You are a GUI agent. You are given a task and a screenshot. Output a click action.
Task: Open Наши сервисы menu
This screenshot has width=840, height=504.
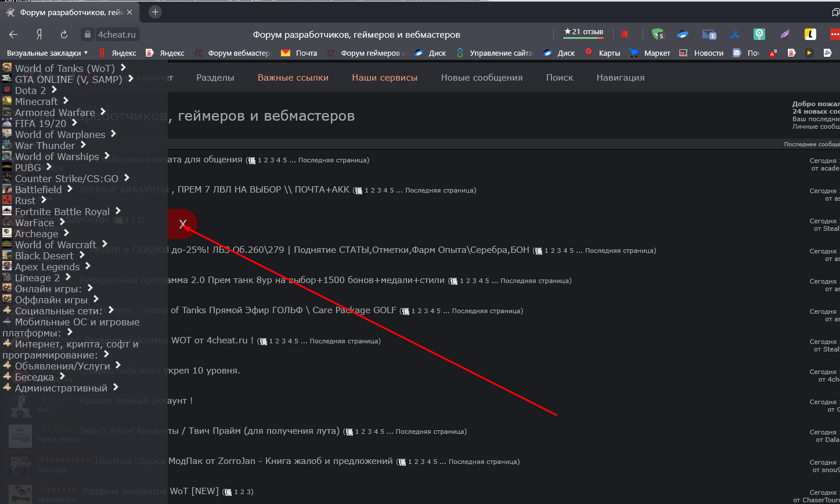tap(384, 78)
